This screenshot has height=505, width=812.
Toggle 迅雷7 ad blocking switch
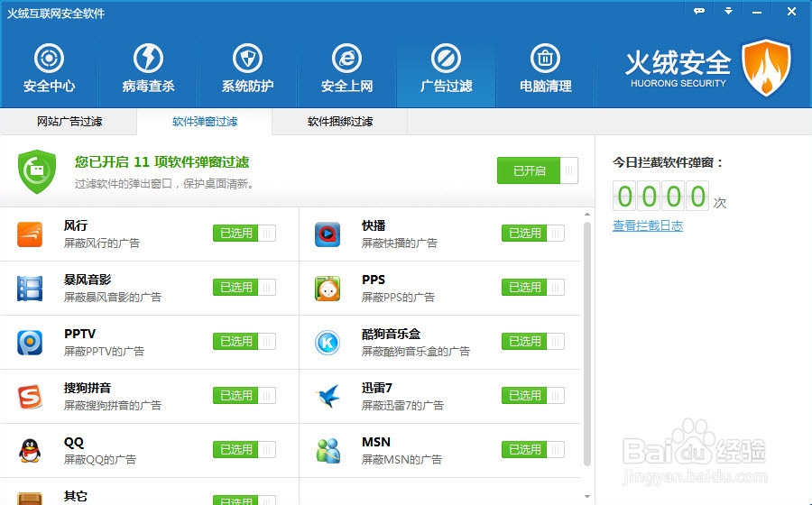pos(533,395)
